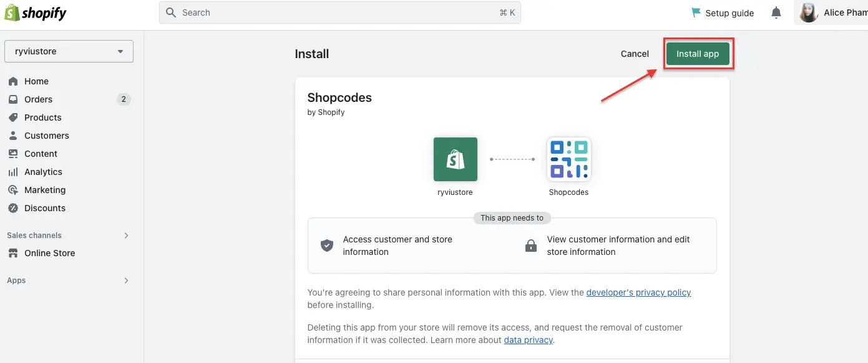Open the notifications bell icon
The height and width of the screenshot is (363, 868).
776,12
